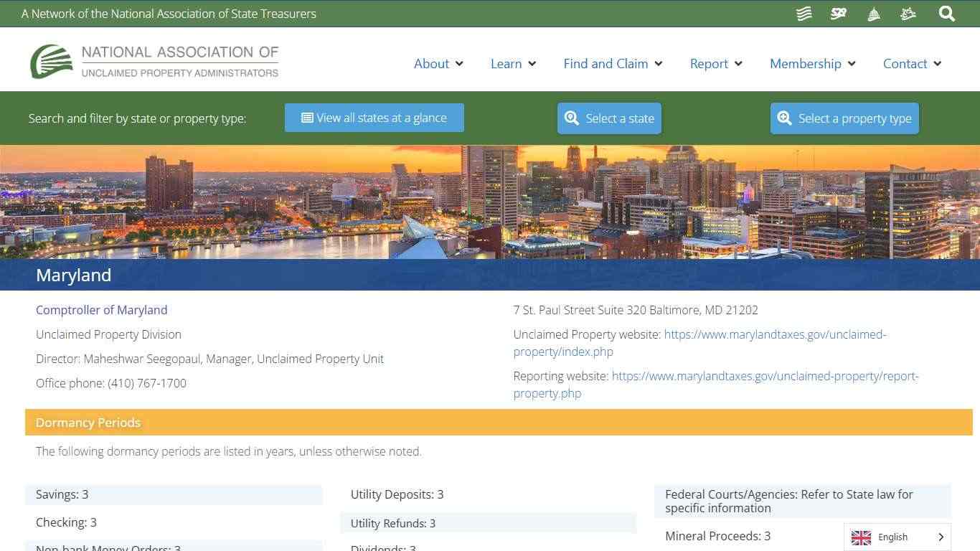Click the magnifier icon in 'Select a state'
Viewport: 980px width, 551px height.
[x=572, y=118]
